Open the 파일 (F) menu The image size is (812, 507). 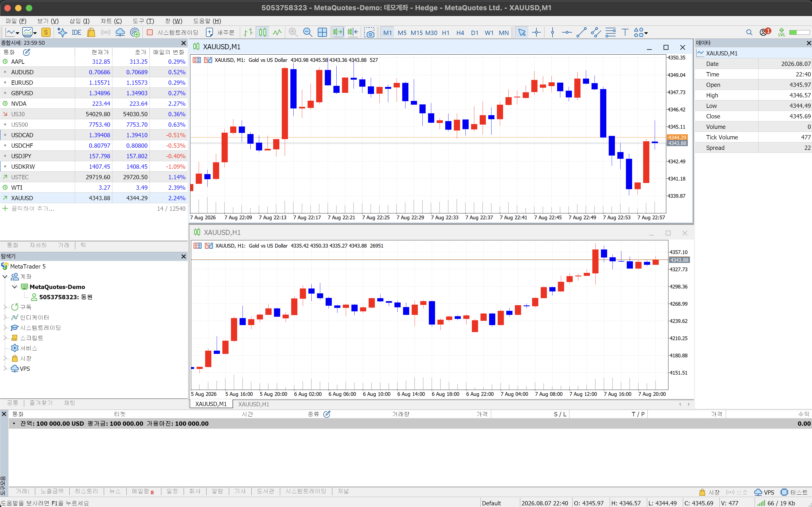tap(16, 21)
